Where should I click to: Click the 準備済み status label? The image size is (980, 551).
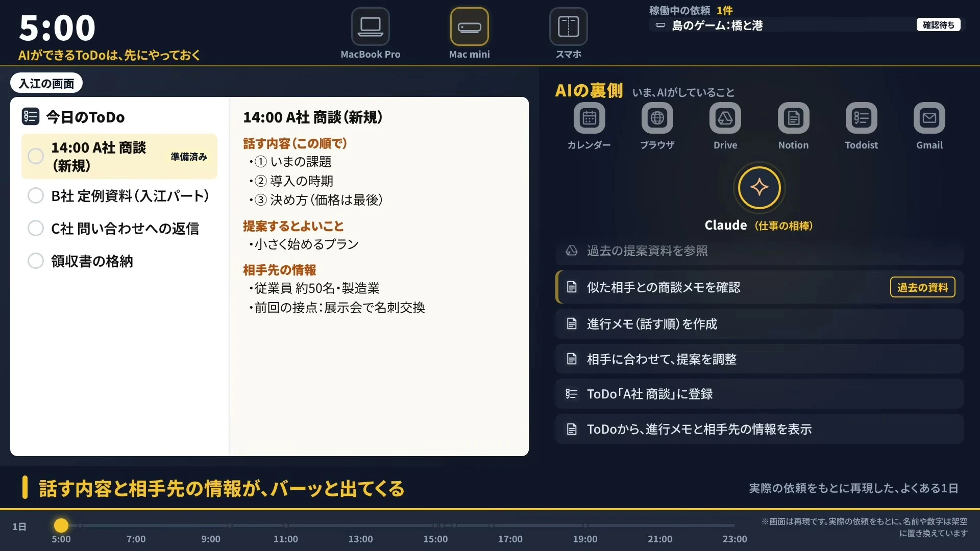click(189, 157)
